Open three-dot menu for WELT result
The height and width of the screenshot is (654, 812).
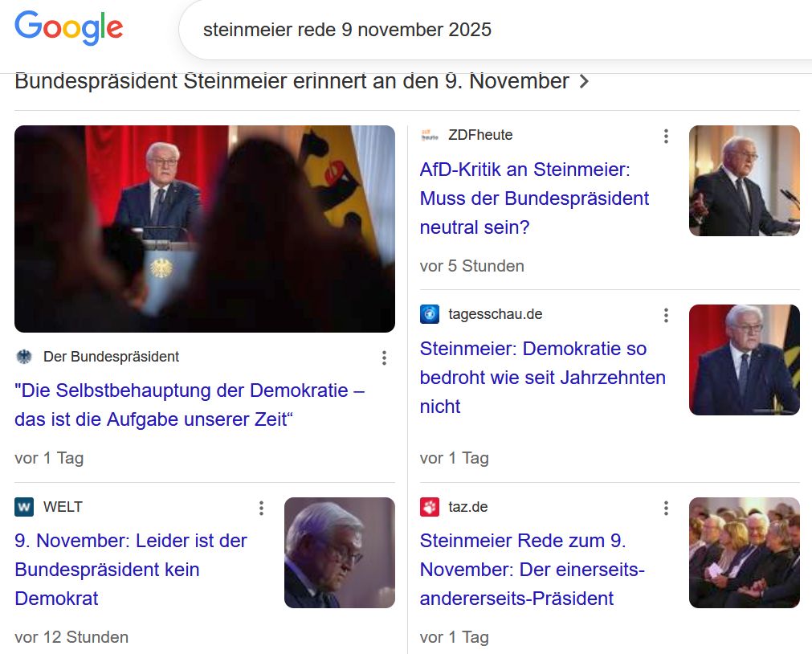click(261, 508)
